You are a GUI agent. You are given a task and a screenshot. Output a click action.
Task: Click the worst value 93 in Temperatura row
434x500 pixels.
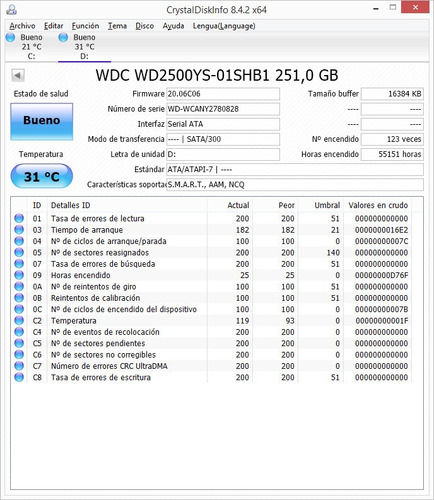290,321
